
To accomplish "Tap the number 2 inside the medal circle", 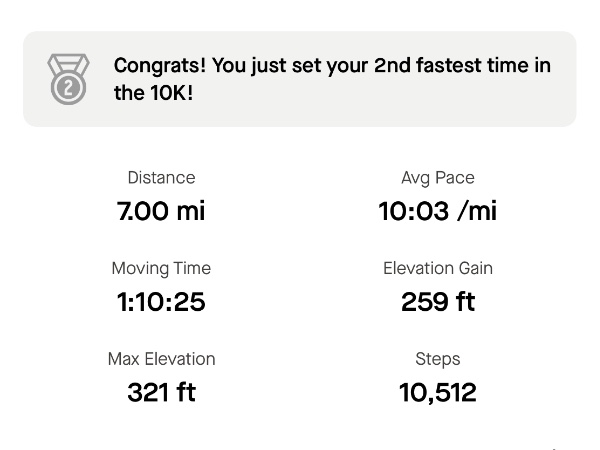I will 68,88.
